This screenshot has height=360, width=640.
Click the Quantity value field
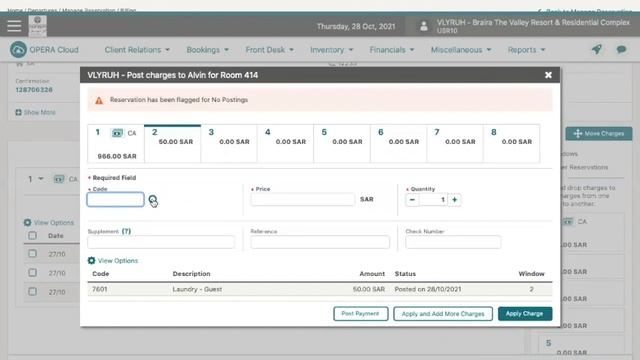[x=433, y=200]
